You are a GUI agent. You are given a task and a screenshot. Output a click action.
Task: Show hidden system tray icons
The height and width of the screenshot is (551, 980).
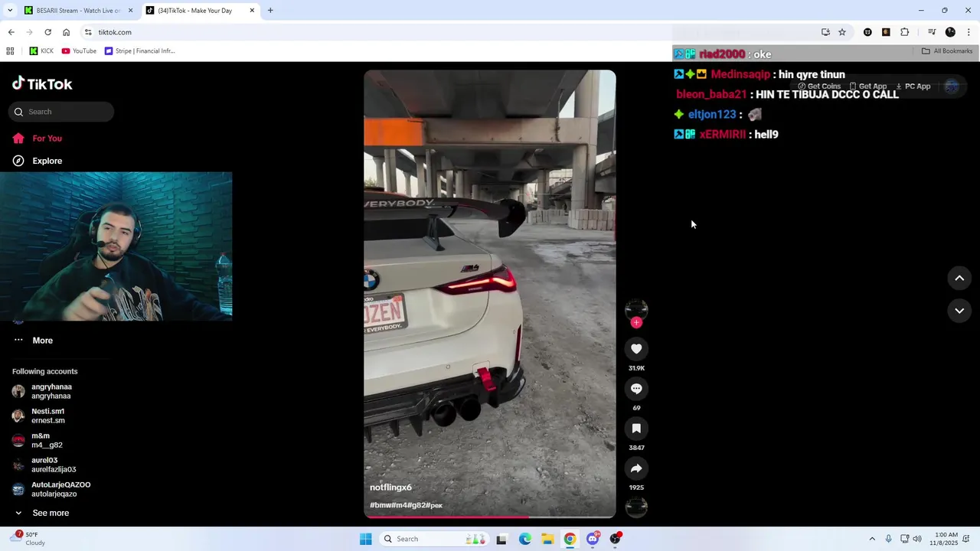tap(871, 539)
